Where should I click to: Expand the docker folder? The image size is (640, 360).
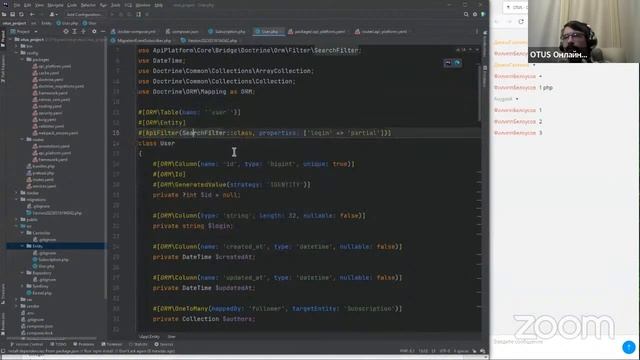[x=17, y=193]
